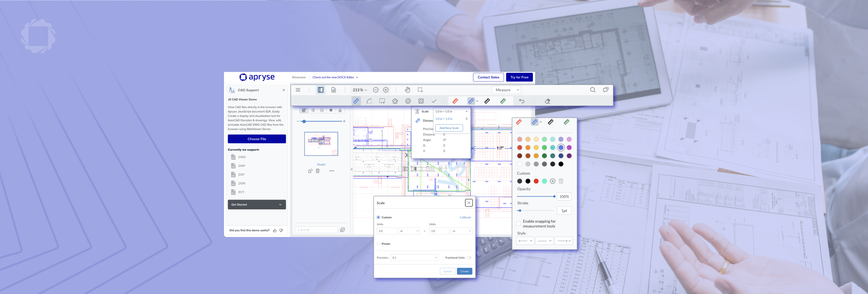868x294 pixels.
Task: Open the comments panel icon
Action: point(605,90)
